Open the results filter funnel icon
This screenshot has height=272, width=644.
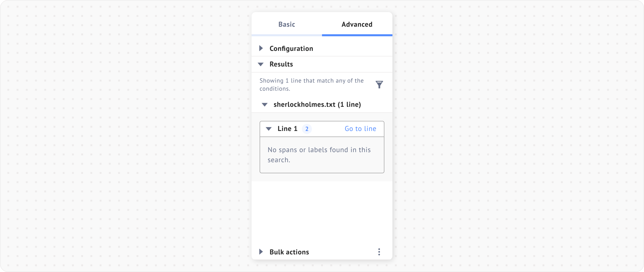379,84
